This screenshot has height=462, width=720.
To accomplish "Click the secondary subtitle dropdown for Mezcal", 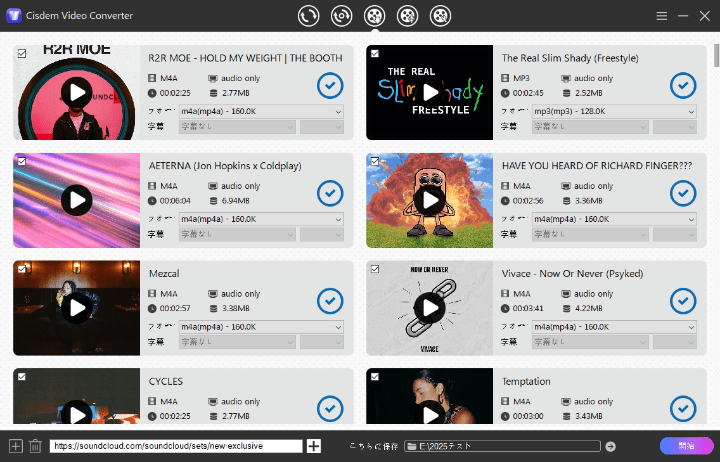I will (x=321, y=342).
